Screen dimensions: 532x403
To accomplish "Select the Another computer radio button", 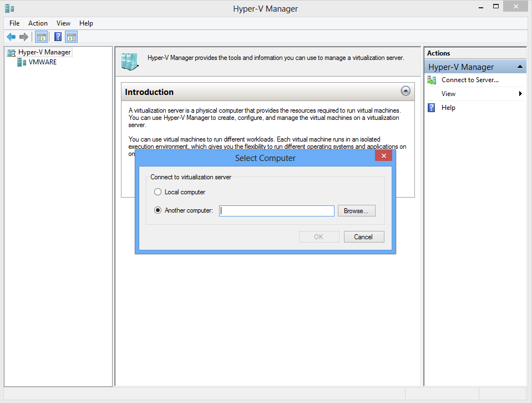I will click(x=158, y=210).
